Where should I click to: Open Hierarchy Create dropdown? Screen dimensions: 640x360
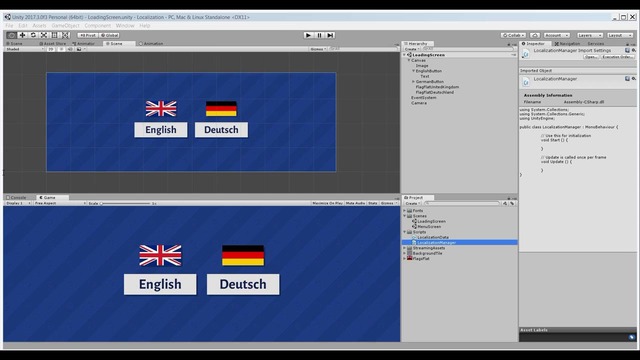click(412, 49)
